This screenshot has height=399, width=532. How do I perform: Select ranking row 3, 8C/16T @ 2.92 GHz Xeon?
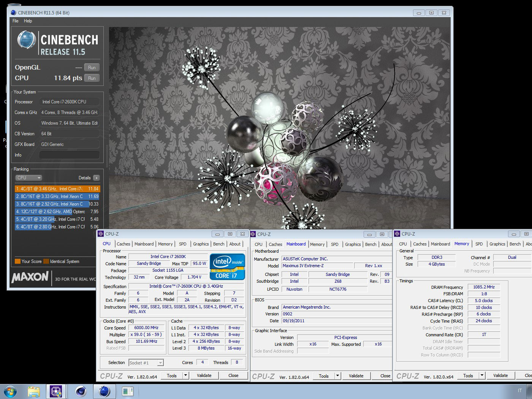pyautogui.click(x=57, y=204)
